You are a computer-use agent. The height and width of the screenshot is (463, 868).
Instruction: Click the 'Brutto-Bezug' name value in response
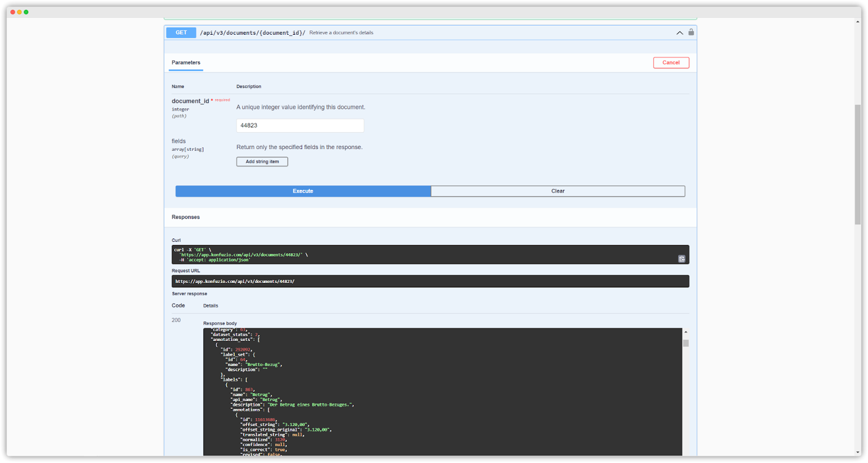click(x=264, y=364)
